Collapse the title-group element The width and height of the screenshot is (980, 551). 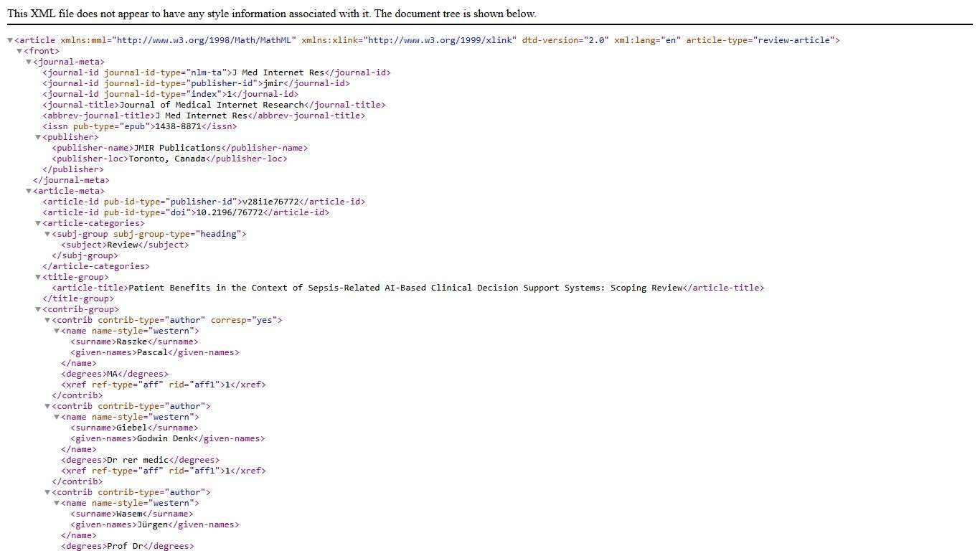point(38,278)
